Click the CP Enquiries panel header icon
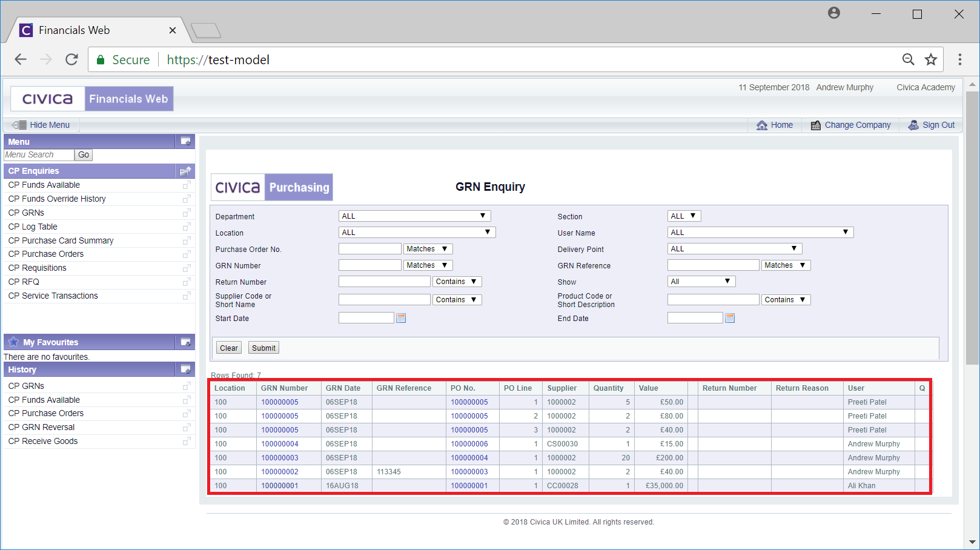This screenshot has width=980, height=550. coord(186,171)
